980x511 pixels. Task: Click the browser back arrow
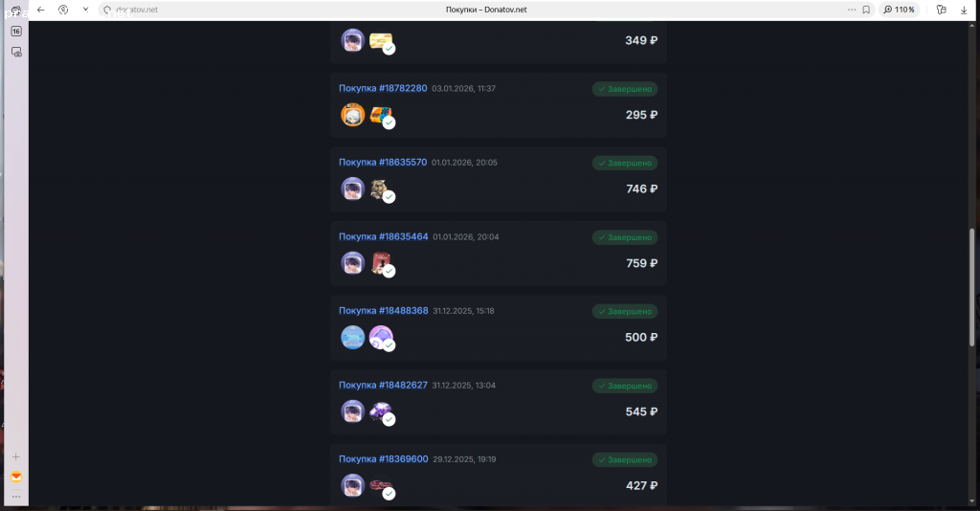tap(40, 10)
